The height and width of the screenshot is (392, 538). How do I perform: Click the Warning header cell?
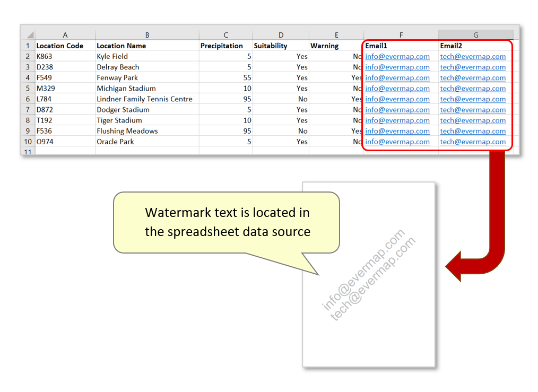(x=336, y=46)
